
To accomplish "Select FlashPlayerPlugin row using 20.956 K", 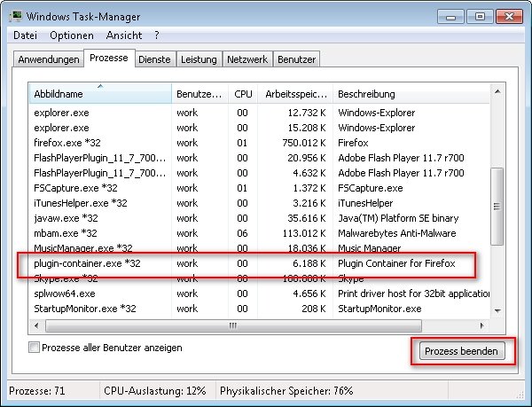I will click(x=260, y=158).
